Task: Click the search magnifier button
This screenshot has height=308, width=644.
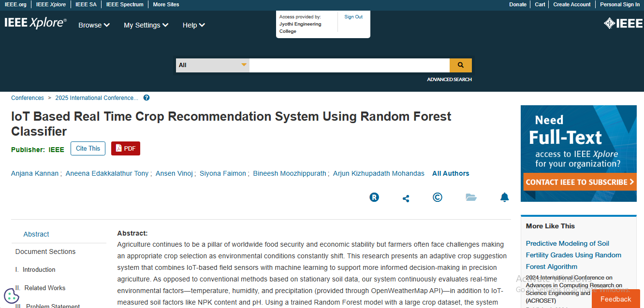Action: pos(460,65)
